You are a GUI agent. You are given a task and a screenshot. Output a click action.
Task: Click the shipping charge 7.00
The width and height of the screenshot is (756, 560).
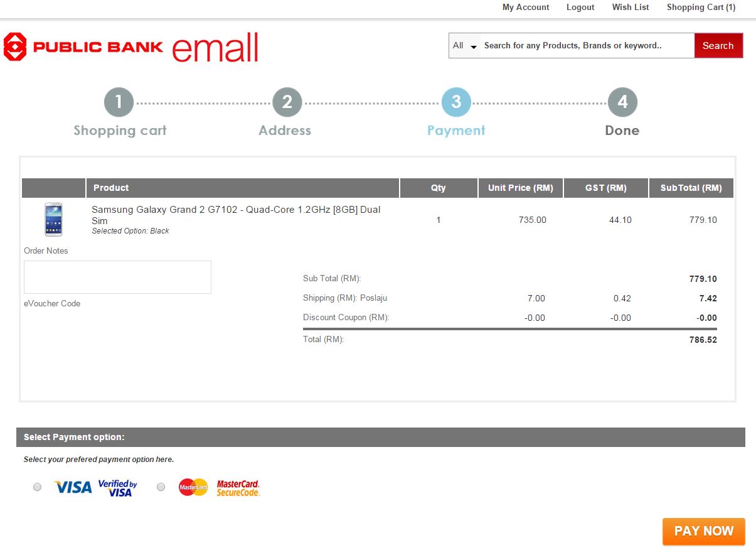536,298
